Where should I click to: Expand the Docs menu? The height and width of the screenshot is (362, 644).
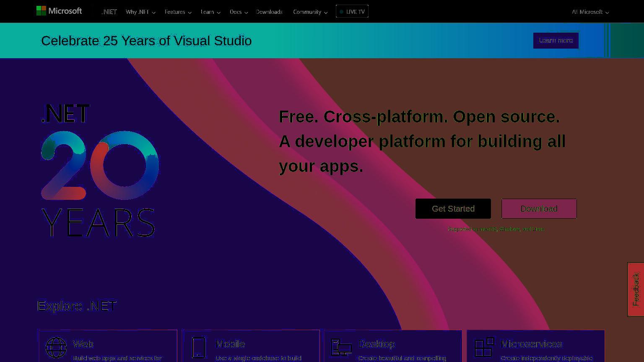point(239,12)
